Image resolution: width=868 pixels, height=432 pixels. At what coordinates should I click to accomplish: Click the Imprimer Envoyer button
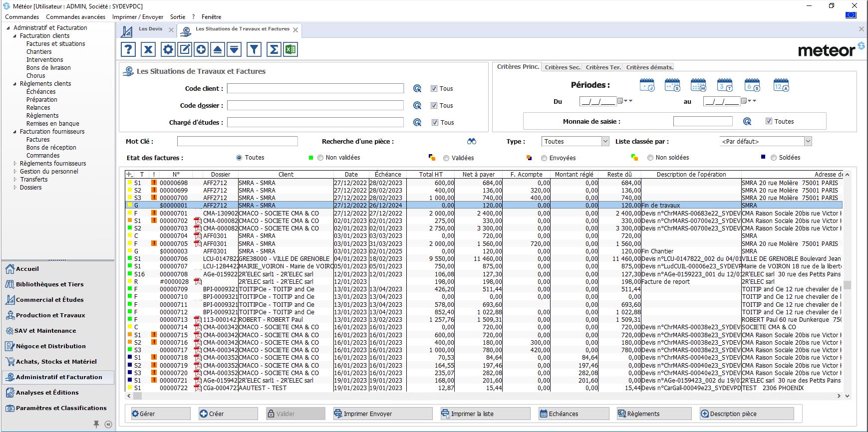pos(382,414)
